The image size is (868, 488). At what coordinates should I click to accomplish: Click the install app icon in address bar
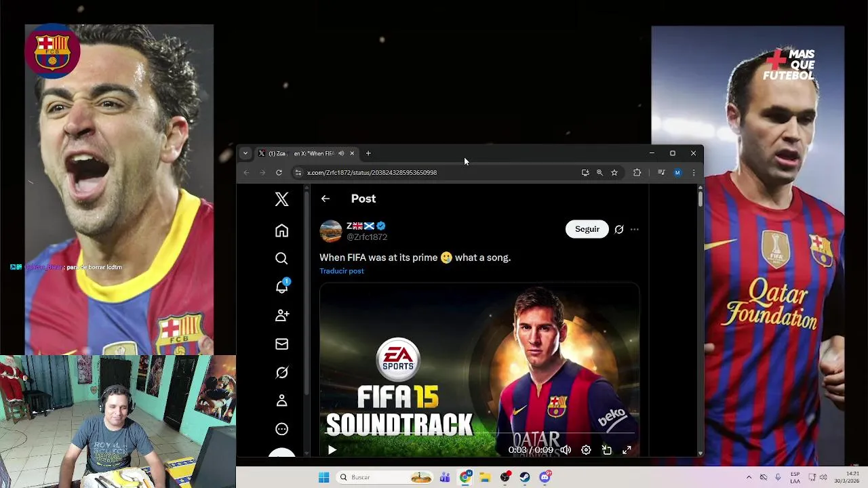coord(585,173)
